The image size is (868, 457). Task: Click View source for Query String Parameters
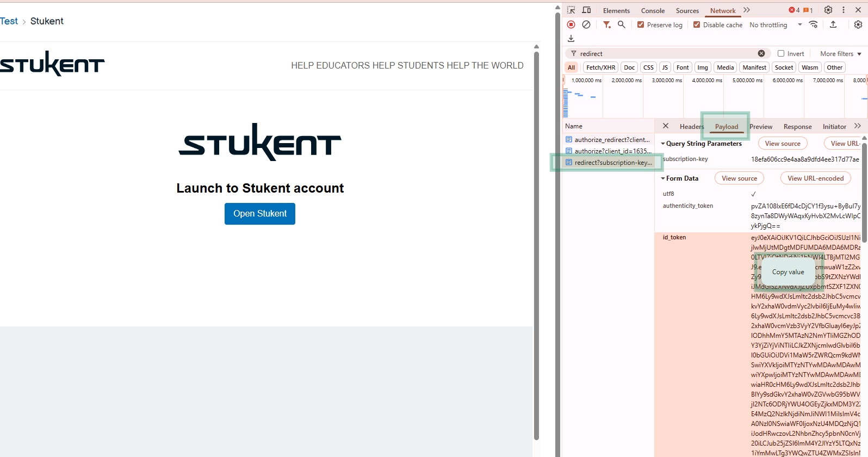[783, 144]
